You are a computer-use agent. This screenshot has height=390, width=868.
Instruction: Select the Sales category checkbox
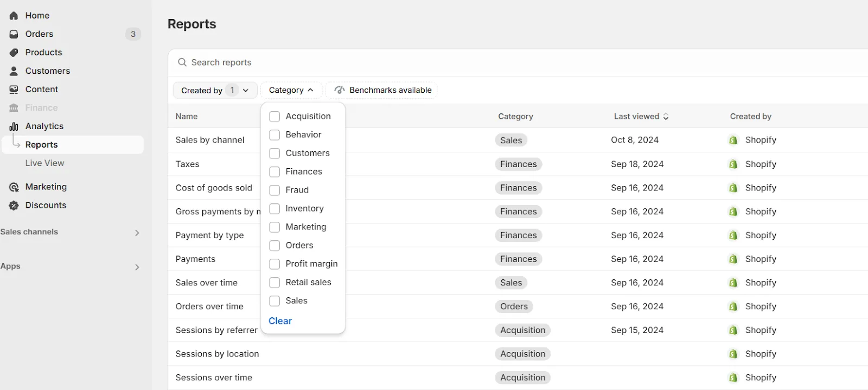coord(275,301)
